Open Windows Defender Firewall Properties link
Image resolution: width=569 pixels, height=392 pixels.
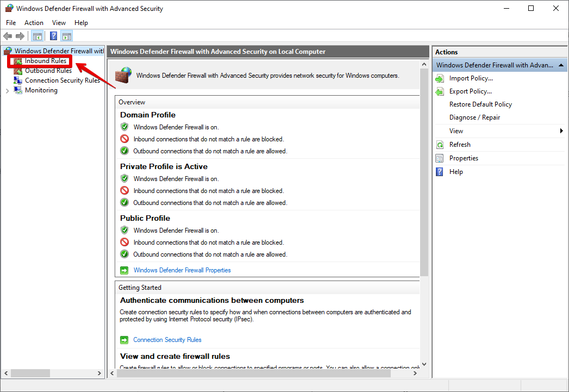182,270
